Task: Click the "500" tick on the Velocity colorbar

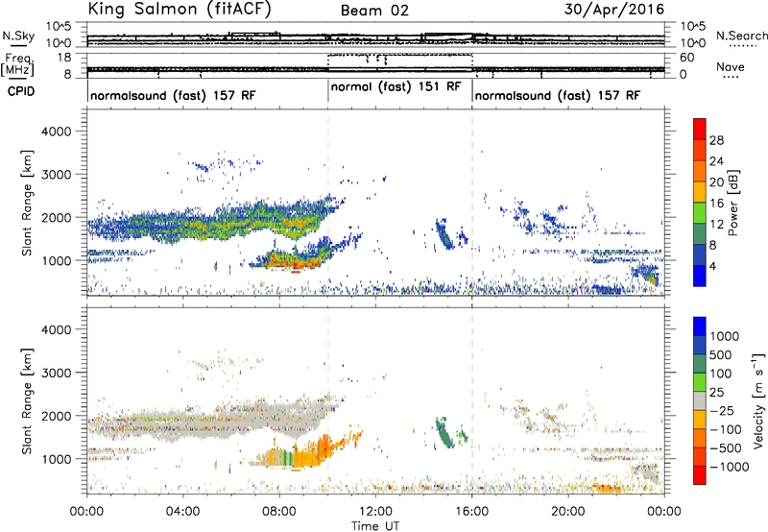Action: (x=723, y=354)
